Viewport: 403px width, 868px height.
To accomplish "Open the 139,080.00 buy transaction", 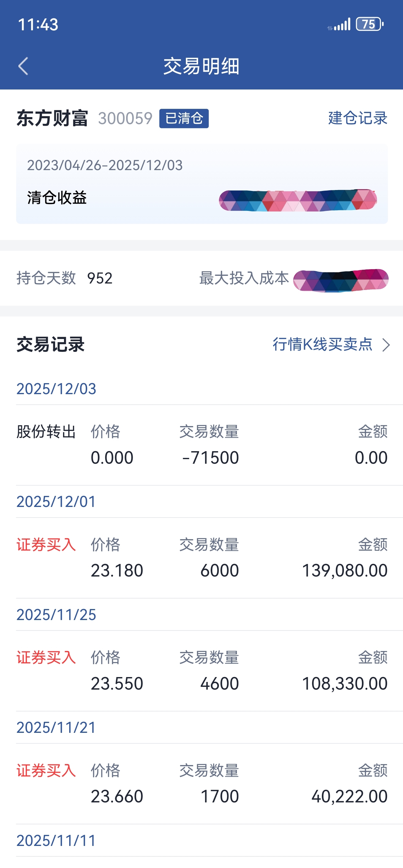I will (202, 558).
